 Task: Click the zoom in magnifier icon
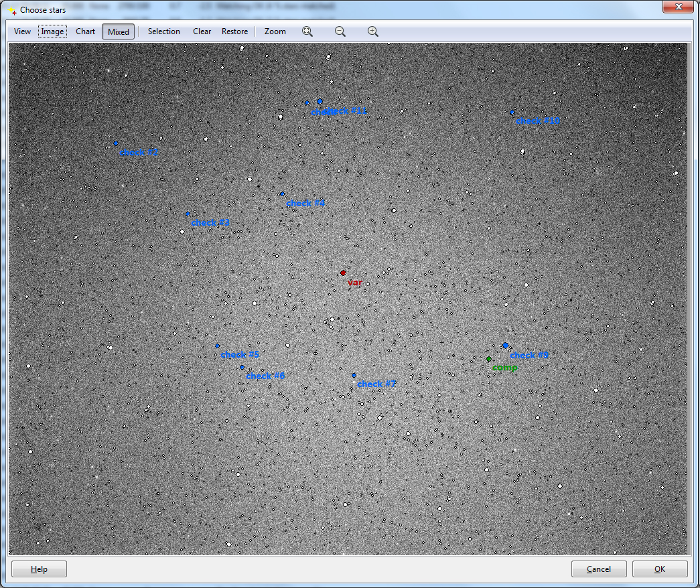[372, 31]
